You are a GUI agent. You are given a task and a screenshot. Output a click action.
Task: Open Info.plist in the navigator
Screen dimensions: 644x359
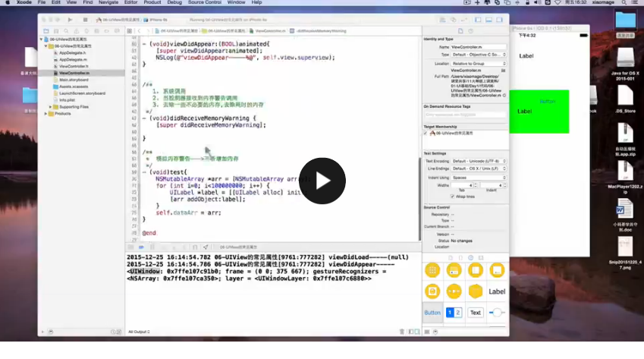(67, 100)
